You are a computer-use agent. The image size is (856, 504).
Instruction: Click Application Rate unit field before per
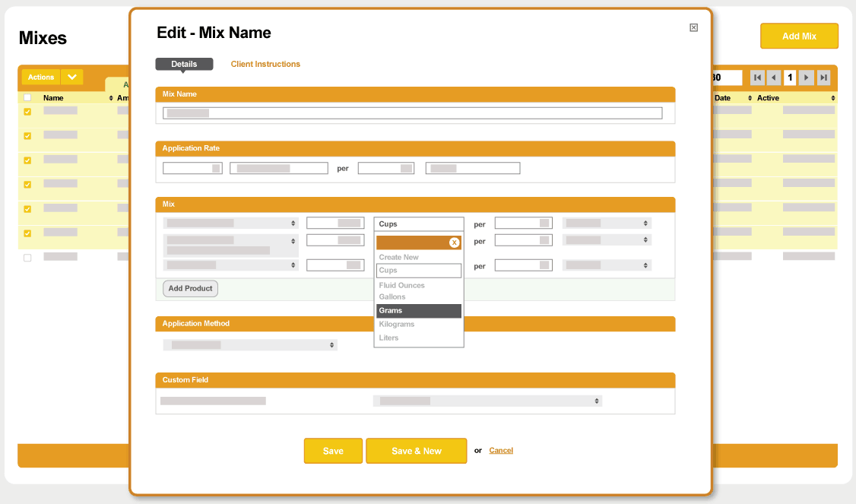click(x=279, y=168)
